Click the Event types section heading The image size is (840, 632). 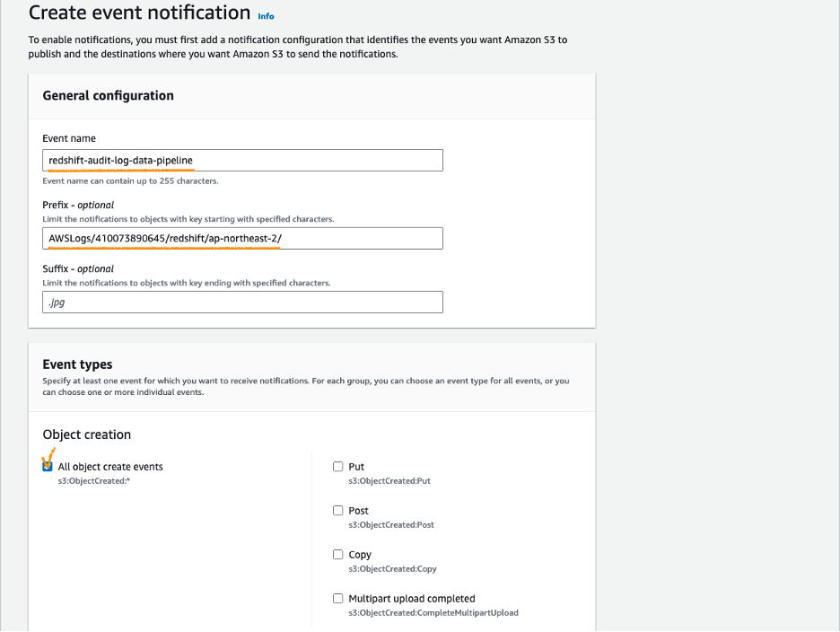tap(78, 364)
